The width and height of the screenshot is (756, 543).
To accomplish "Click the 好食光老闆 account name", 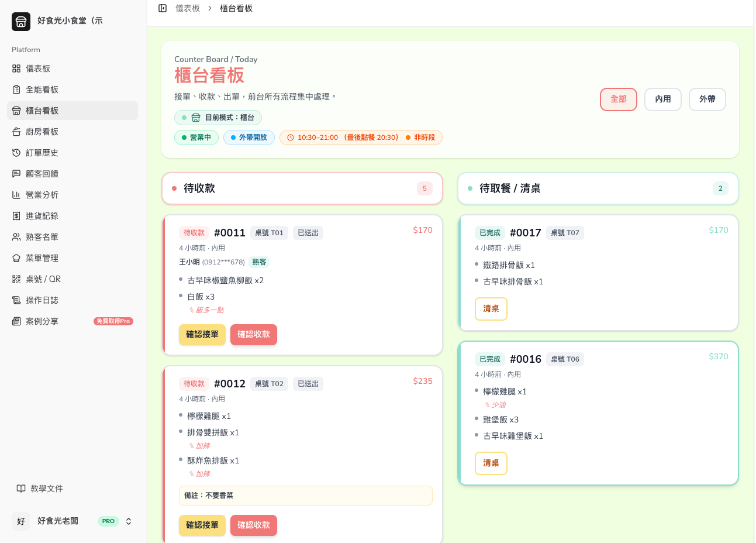I will 58,521.
